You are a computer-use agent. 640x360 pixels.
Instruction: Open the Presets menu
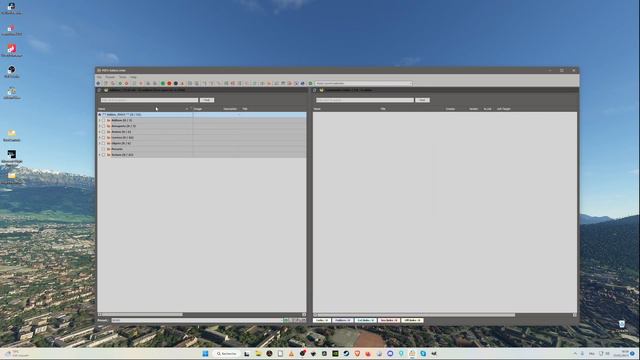(110, 77)
